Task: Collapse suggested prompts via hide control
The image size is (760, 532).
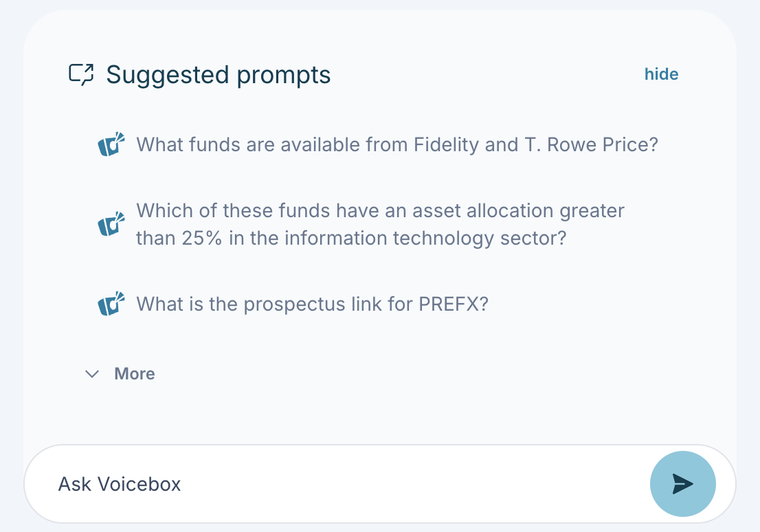Action: 660,74
